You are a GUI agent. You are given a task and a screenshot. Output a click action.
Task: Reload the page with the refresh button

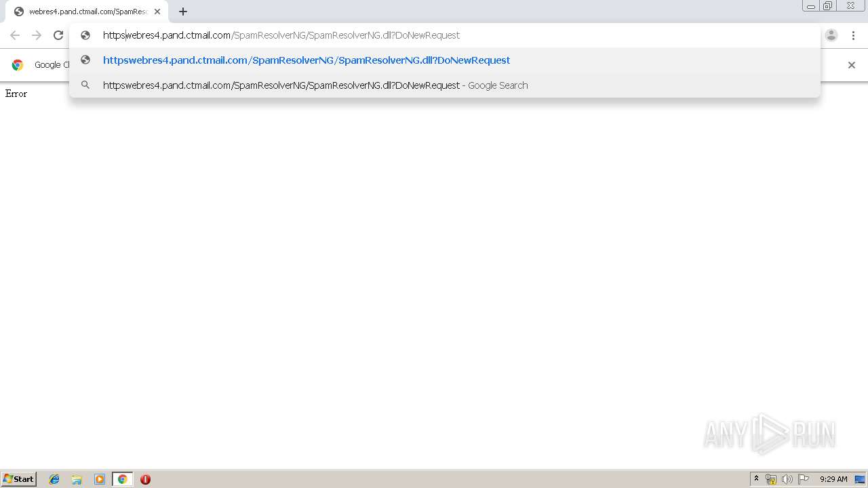pos(58,35)
